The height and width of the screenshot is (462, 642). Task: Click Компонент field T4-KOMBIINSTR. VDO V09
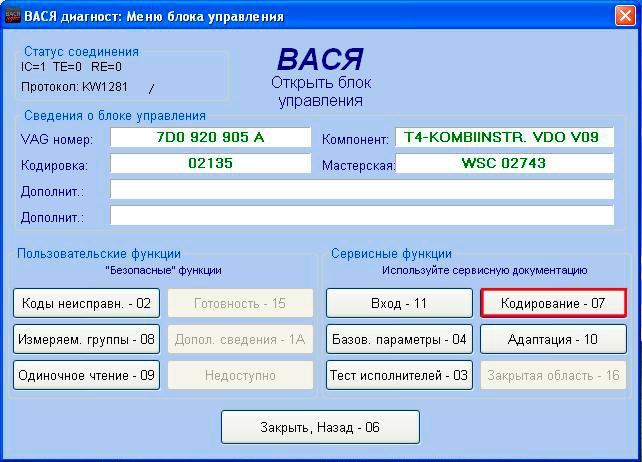tap(504, 137)
